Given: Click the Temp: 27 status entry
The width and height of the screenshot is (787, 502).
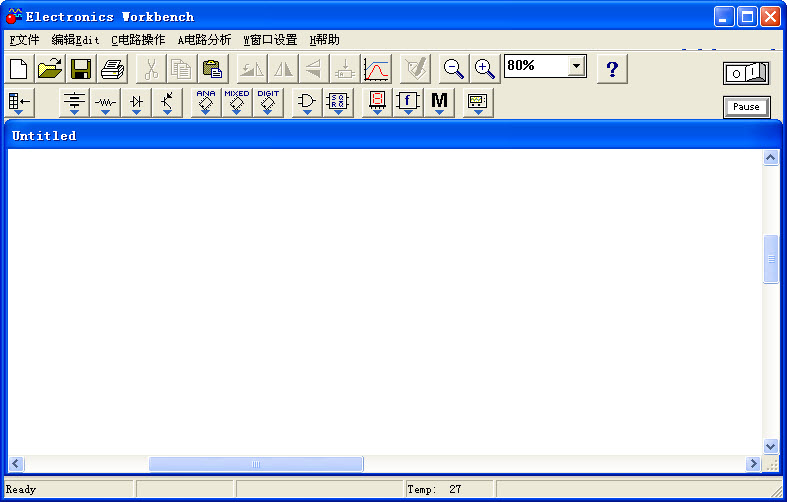Looking at the screenshot, I should click(434, 489).
